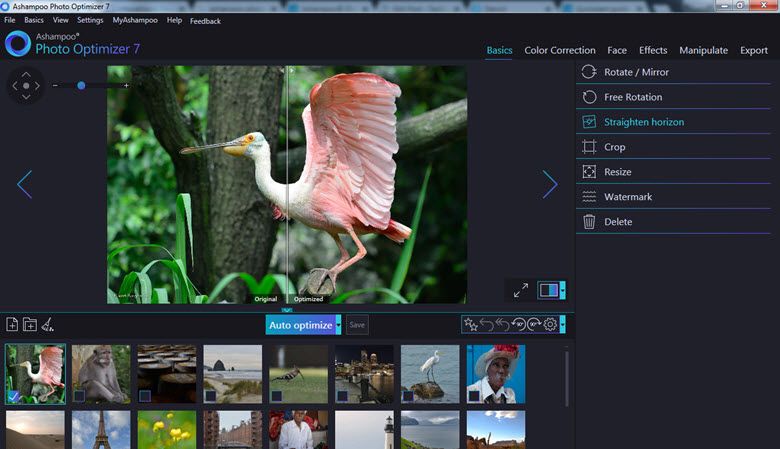This screenshot has width=780, height=449.
Task: Open the Basics menu in the menu bar
Action: (x=34, y=20)
